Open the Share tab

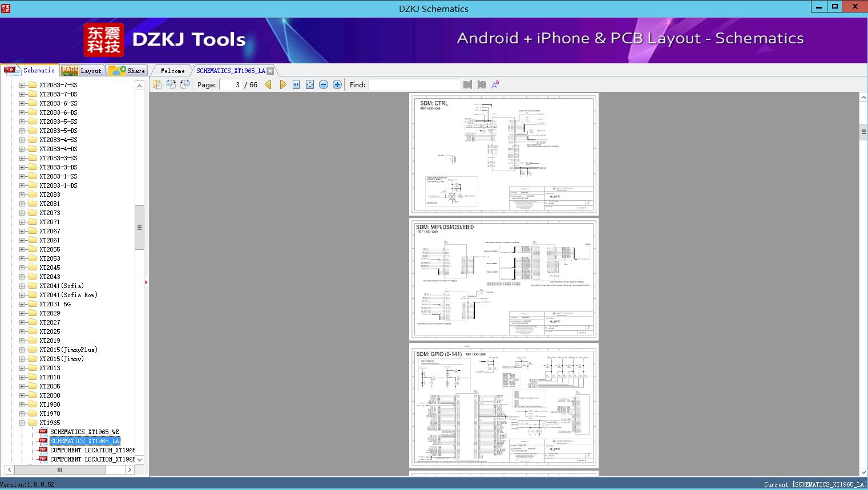[x=128, y=71]
